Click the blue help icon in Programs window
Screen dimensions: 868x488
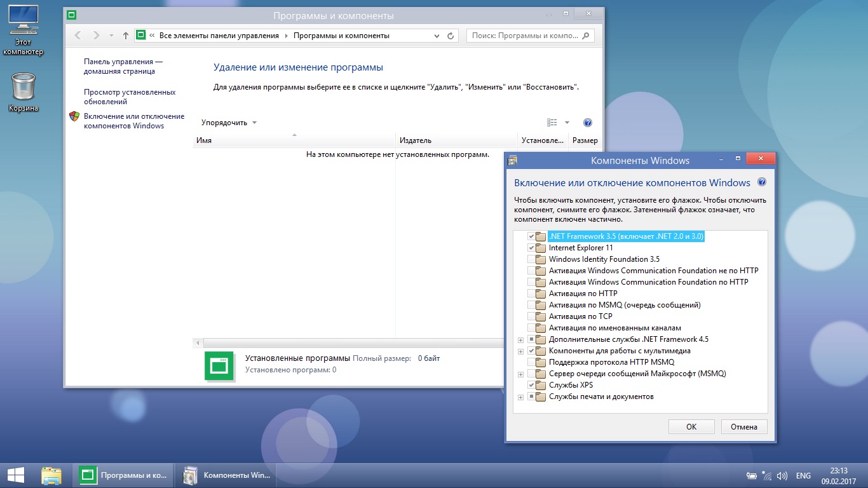(587, 123)
